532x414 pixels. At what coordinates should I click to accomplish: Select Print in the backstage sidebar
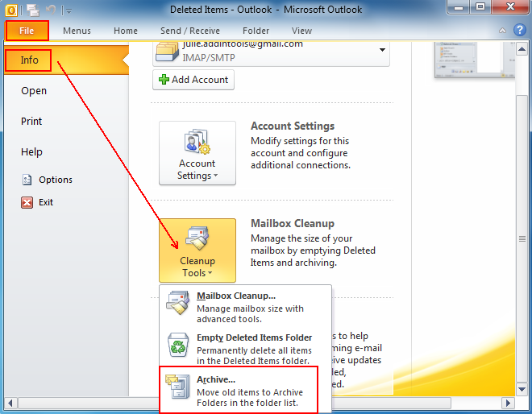(31, 122)
